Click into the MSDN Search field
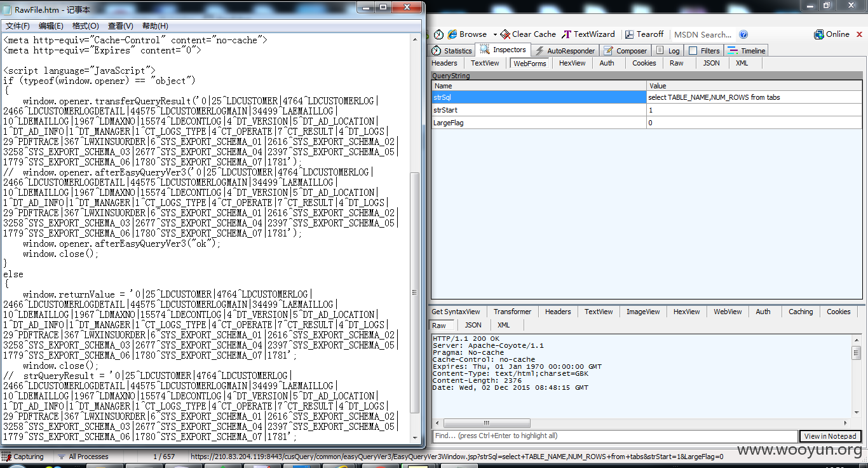This screenshot has height=468, width=868. pos(703,34)
